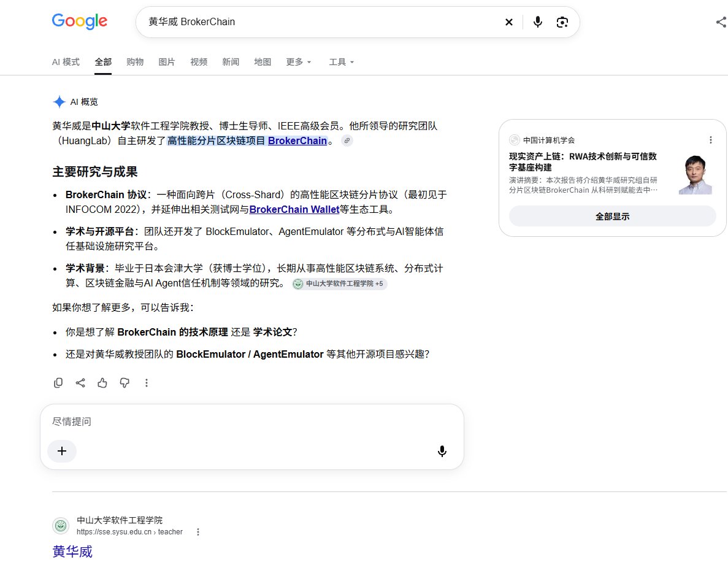Image resolution: width=728 pixels, height=562 pixels.
Task: Share the AI overview
Action: point(80,383)
